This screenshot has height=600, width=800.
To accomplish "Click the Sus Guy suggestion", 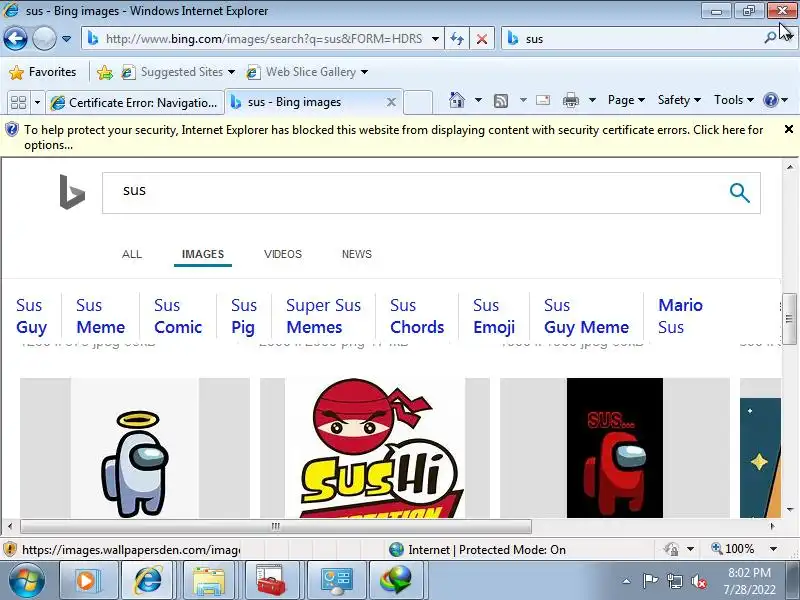I will (x=32, y=316).
